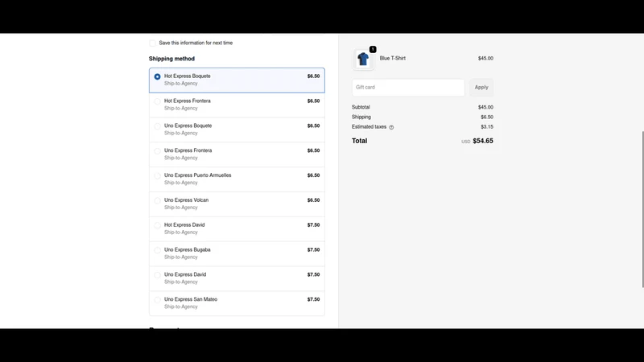Focus the Gift card input field
Screen dimensions: 644x362
point(408,88)
